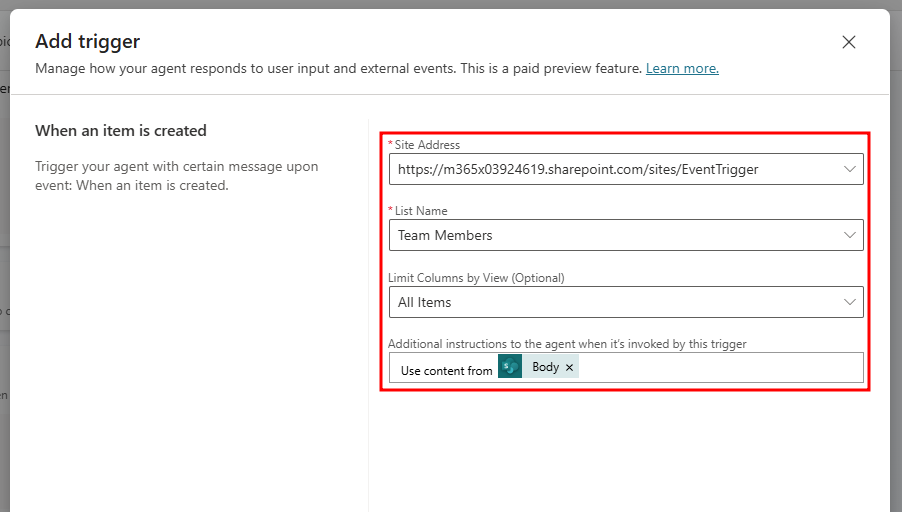This screenshot has width=902, height=512.
Task: Expand the Limit Columns by View chevron
Action: pos(850,302)
